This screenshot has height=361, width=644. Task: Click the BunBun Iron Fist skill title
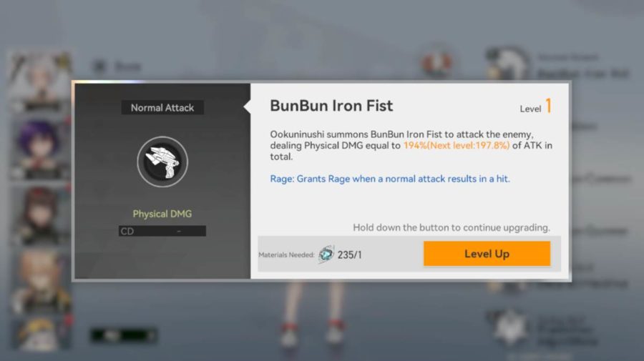[x=331, y=106]
